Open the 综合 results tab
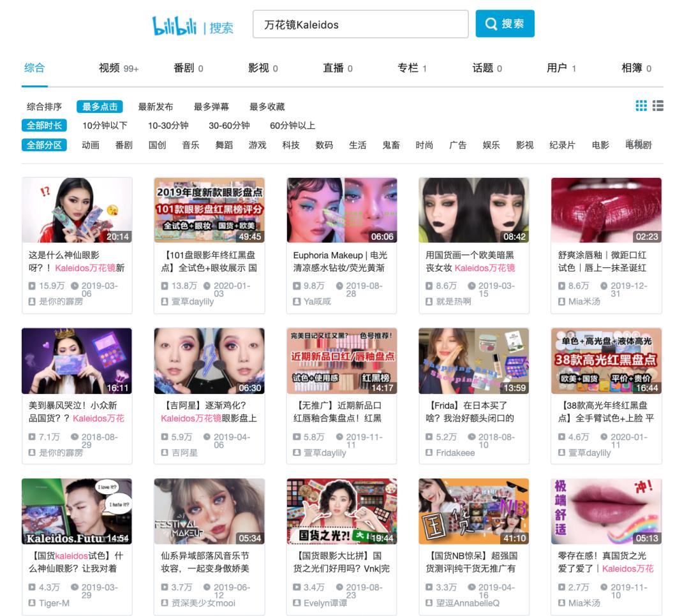689x616 pixels. tap(34, 68)
